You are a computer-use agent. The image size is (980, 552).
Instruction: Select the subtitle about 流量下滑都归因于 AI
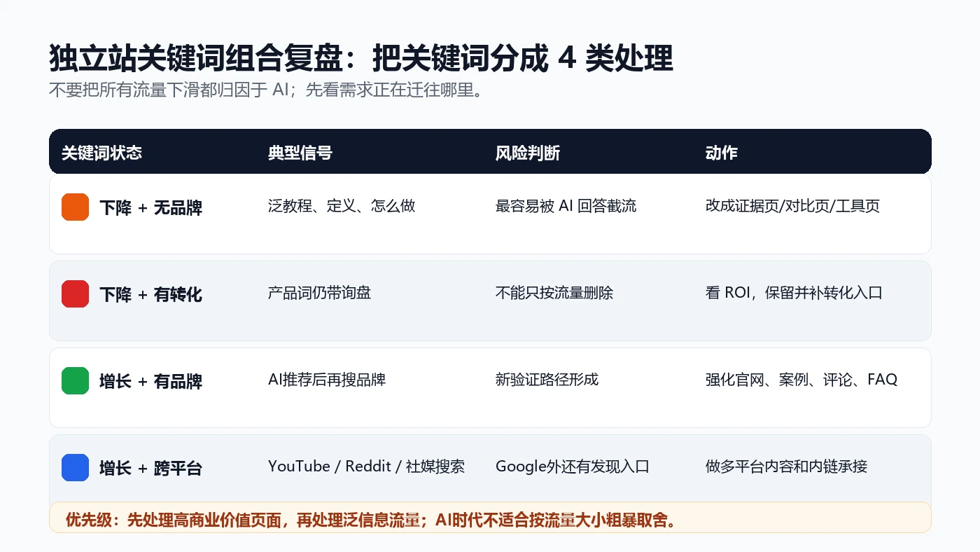point(267,90)
